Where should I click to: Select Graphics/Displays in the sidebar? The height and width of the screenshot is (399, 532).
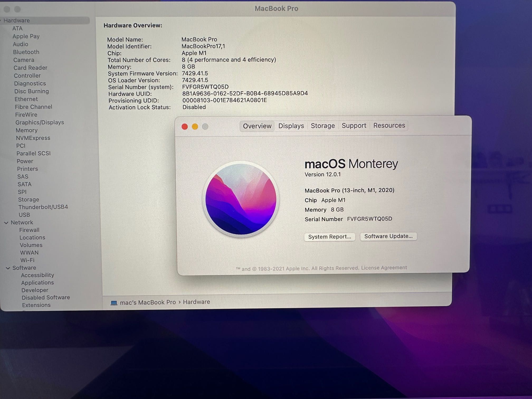(40, 122)
